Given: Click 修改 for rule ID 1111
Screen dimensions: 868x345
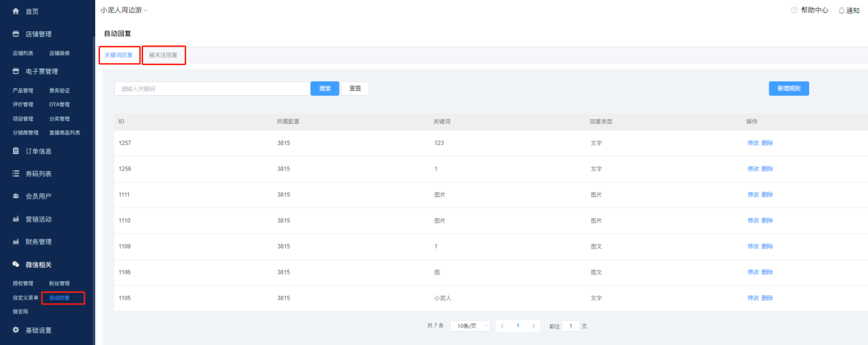Looking at the screenshot, I should tap(753, 194).
